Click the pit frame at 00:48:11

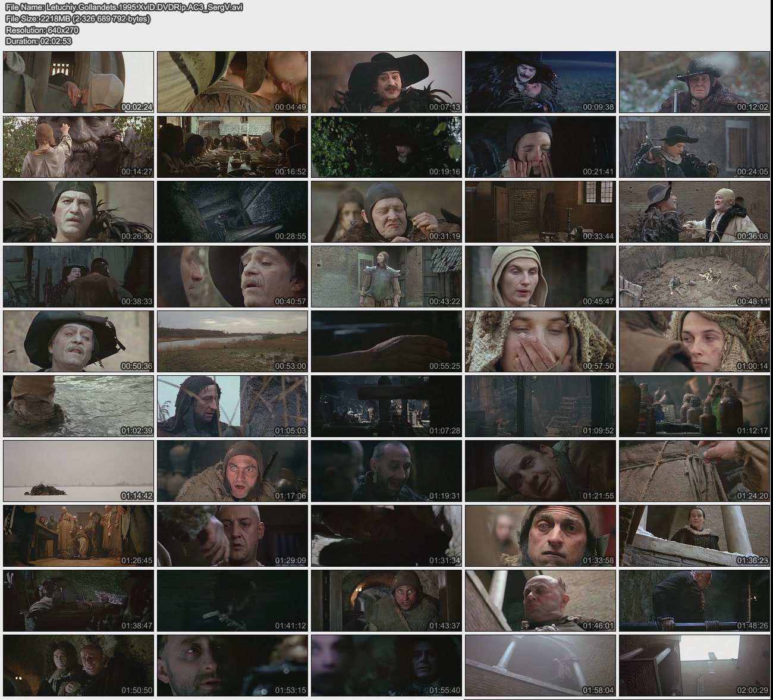[x=694, y=277]
